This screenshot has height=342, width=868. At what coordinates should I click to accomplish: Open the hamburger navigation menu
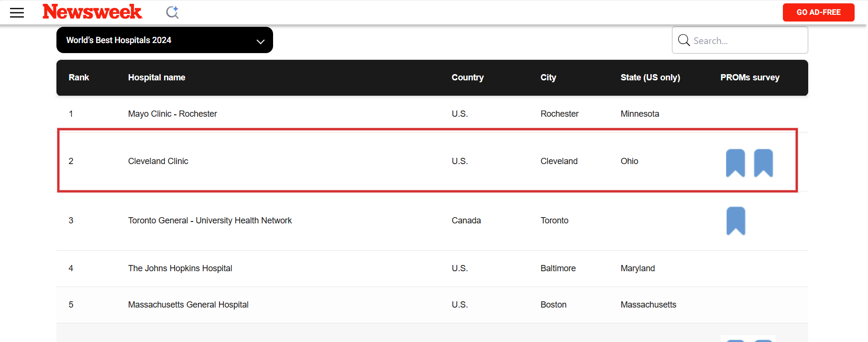[x=17, y=12]
